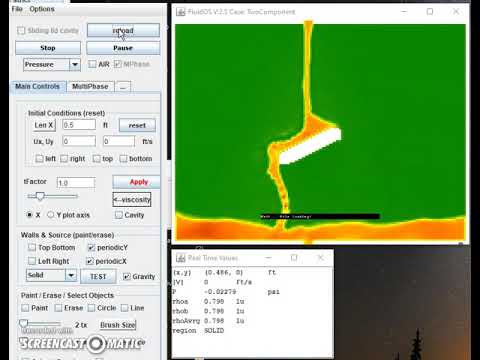This screenshot has width=480, height=360.
Task: Open the Options menu
Action: pos(42,9)
